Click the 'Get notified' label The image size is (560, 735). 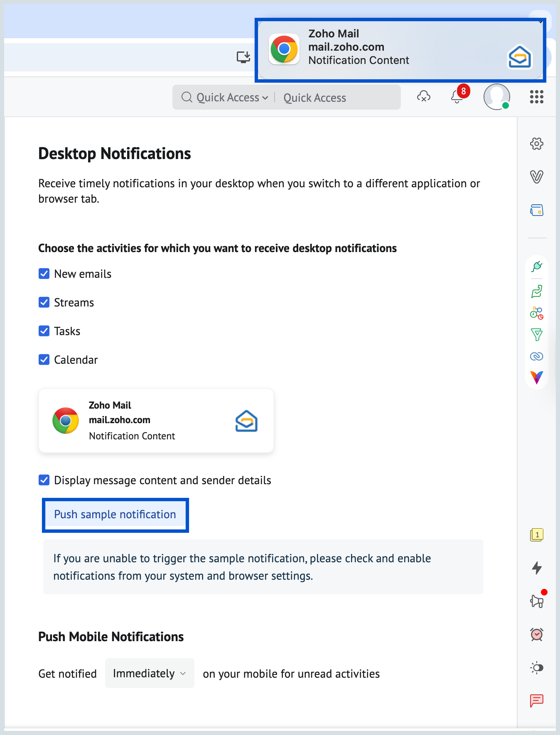point(67,674)
